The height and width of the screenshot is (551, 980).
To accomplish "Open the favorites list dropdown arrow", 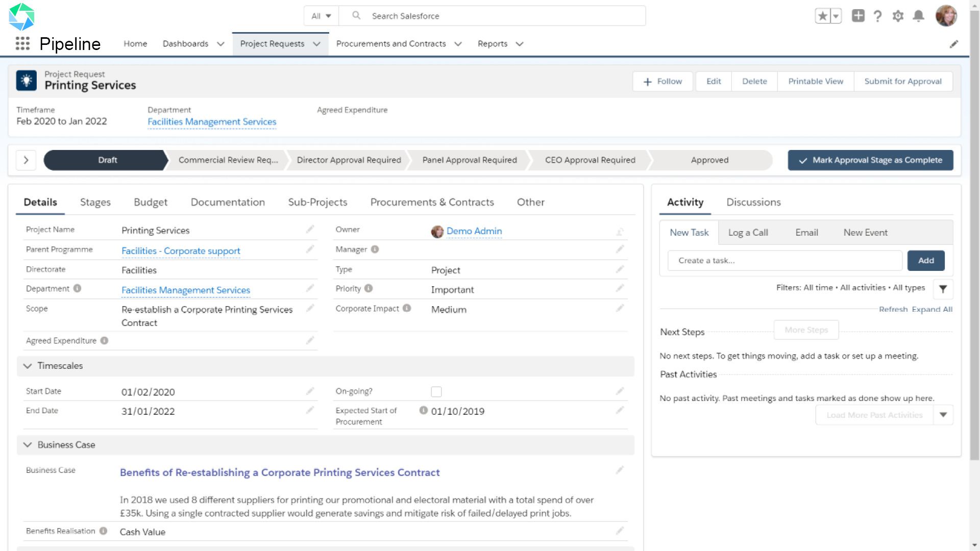I will click(836, 16).
